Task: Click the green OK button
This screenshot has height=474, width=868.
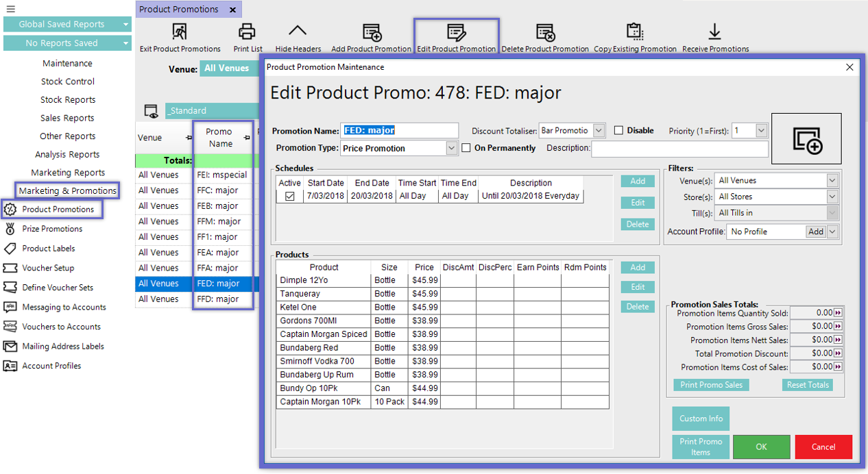Action: (761, 447)
